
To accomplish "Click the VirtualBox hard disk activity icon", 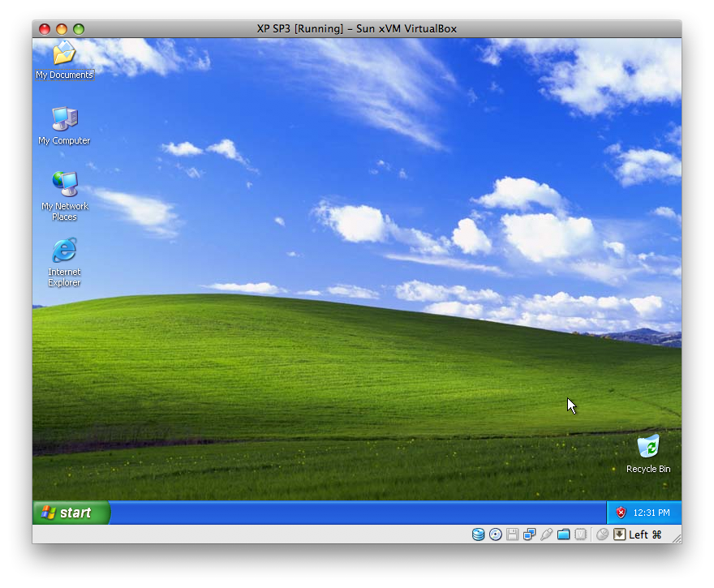I will click(x=478, y=534).
